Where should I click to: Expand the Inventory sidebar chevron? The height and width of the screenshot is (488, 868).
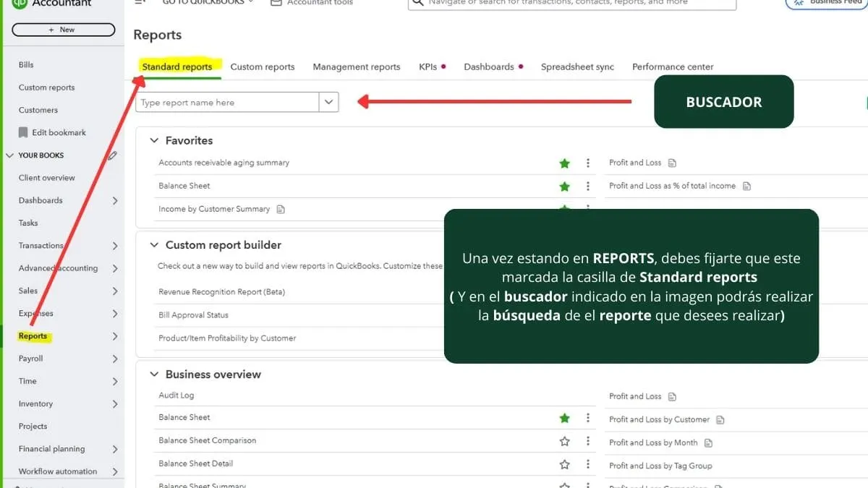115,404
